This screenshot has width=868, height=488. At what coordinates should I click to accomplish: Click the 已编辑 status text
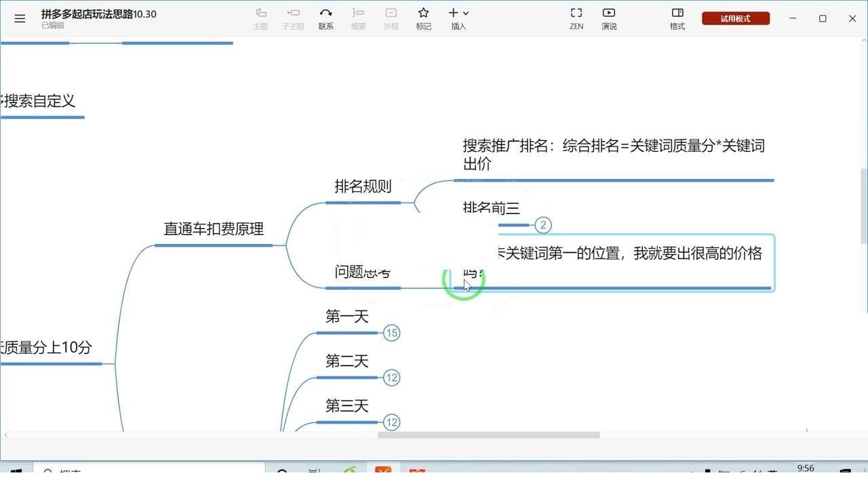(53, 26)
